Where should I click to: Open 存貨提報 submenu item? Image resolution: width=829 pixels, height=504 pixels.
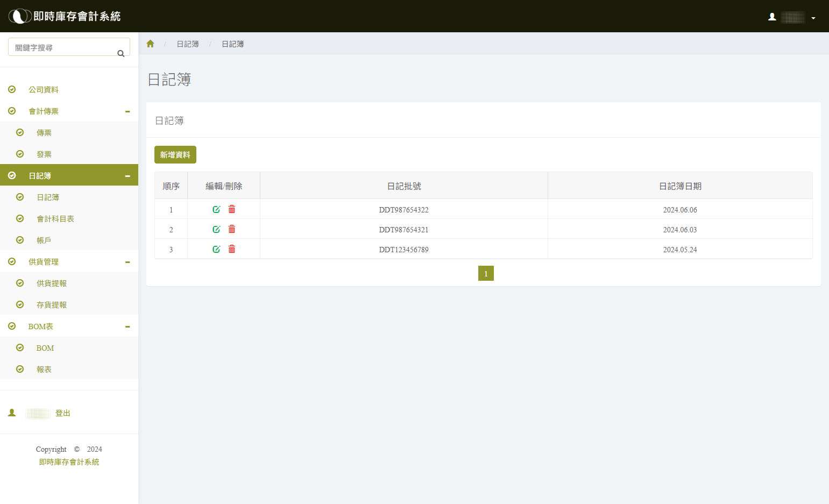[x=52, y=305]
